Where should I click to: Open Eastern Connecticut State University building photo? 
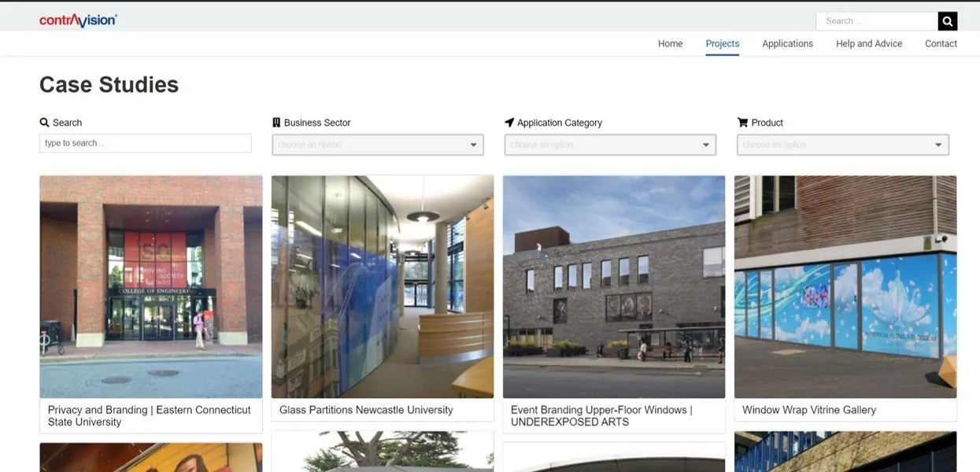[151, 287]
